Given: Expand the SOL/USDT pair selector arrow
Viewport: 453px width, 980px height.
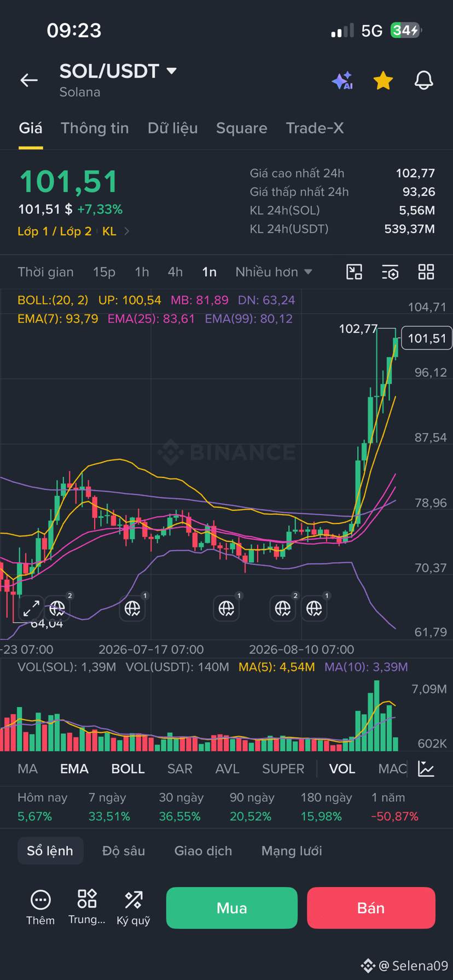Looking at the screenshot, I should pyautogui.click(x=171, y=71).
